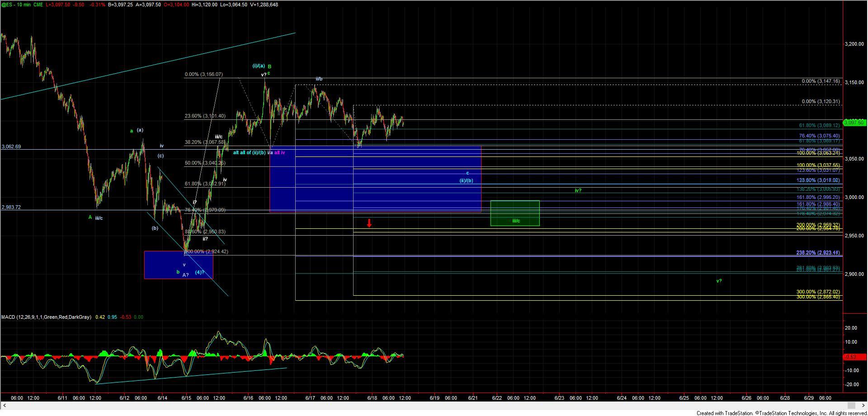Select the small blue A? support box
The width and height of the screenshot is (868, 416).
178,265
